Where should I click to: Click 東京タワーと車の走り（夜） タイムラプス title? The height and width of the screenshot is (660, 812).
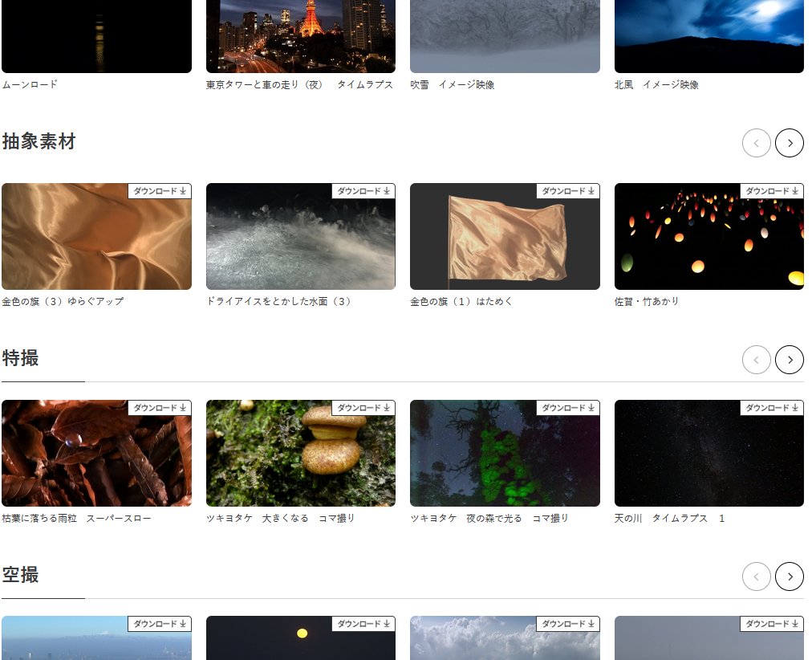coord(299,84)
